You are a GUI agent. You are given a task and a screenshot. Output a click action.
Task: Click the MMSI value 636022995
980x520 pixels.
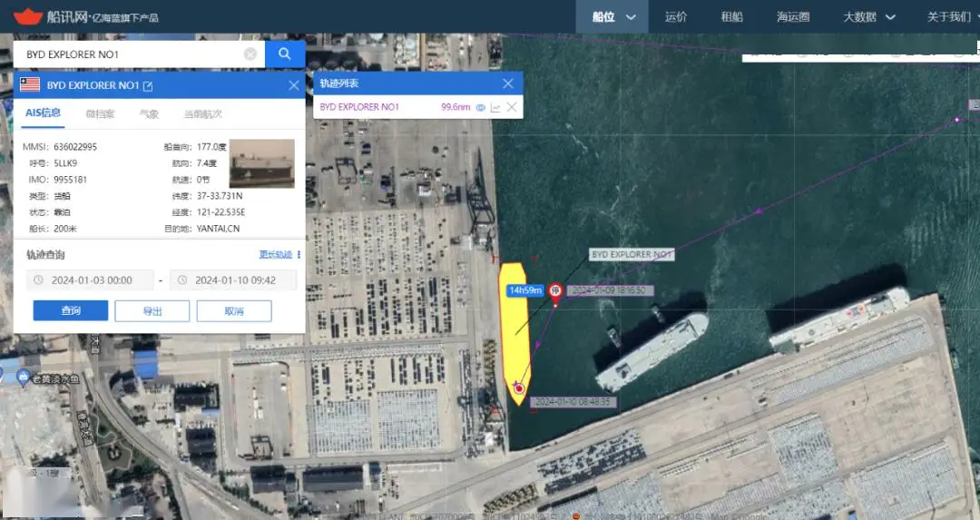point(75,147)
